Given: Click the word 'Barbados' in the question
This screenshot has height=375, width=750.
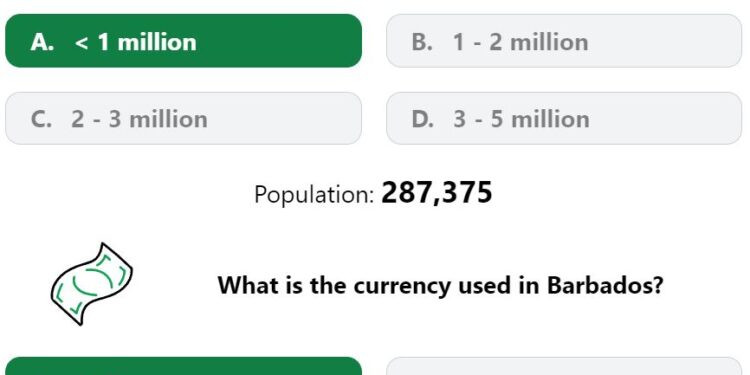Looking at the screenshot, I should pyautogui.click(x=605, y=285).
